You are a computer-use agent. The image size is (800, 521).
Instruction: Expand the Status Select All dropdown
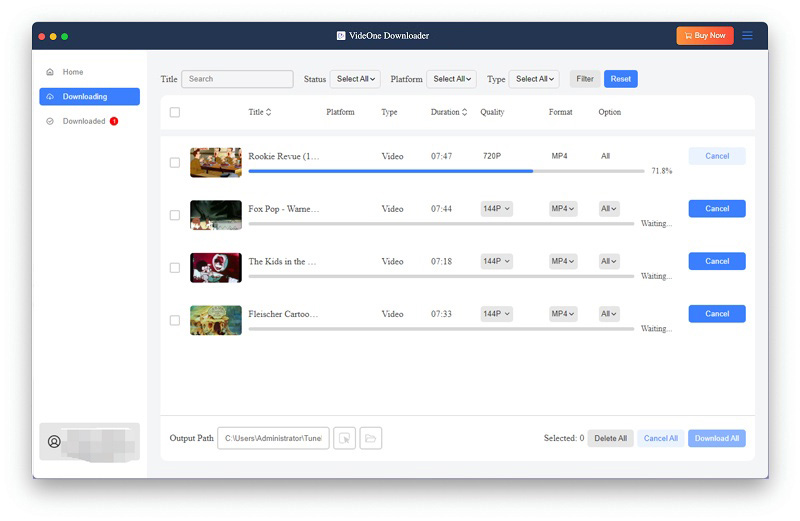coord(355,79)
